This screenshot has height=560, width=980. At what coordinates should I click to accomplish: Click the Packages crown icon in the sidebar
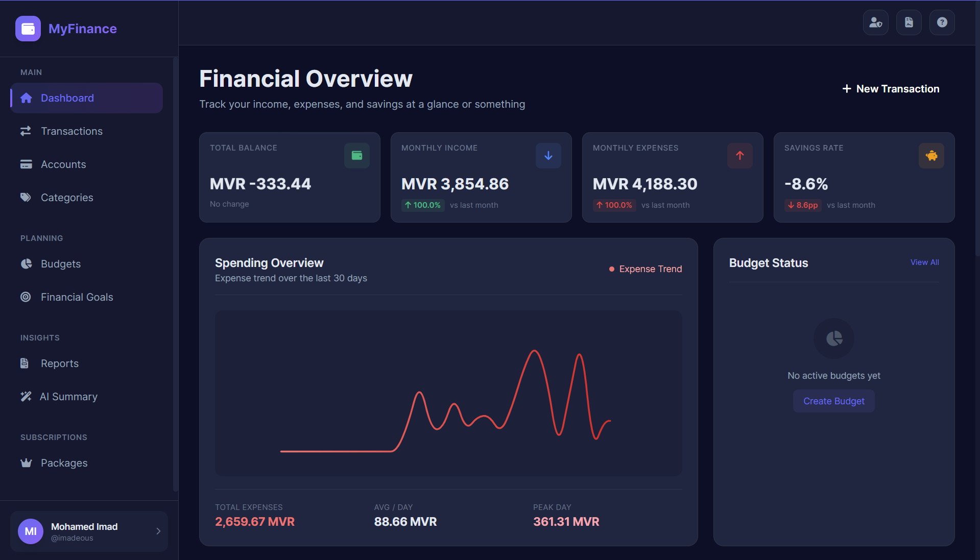26,462
